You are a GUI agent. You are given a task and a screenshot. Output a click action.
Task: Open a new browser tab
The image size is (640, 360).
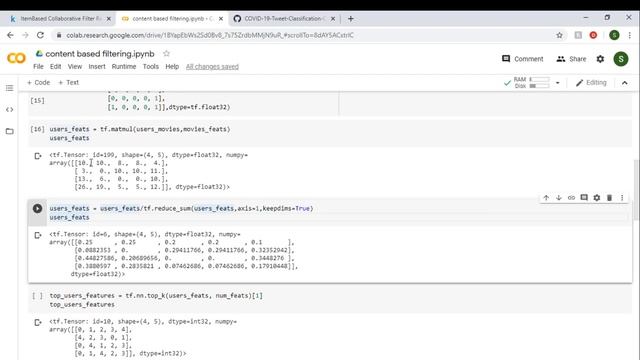351,19
